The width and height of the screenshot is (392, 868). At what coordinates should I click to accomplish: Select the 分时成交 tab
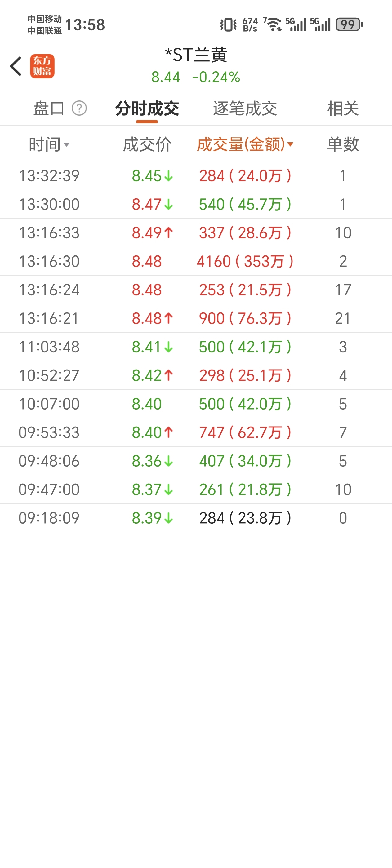147,108
